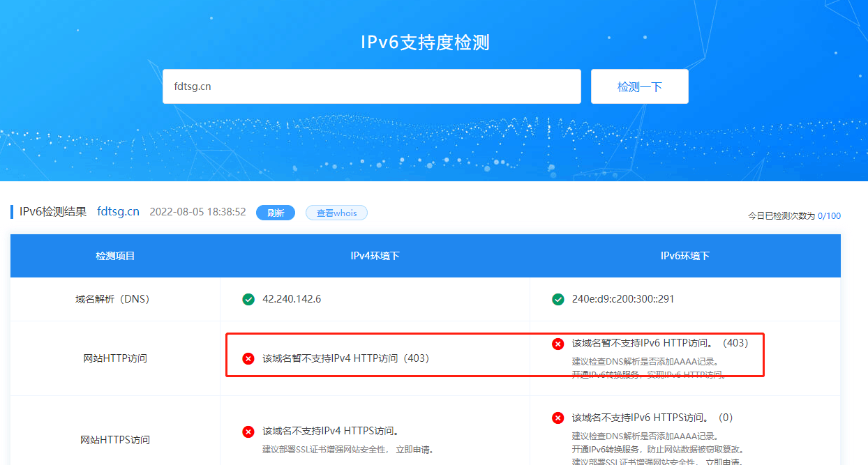Click the green success icon beside 42.240.142.6
This screenshot has width=868, height=465.
[x=248, y=298]
